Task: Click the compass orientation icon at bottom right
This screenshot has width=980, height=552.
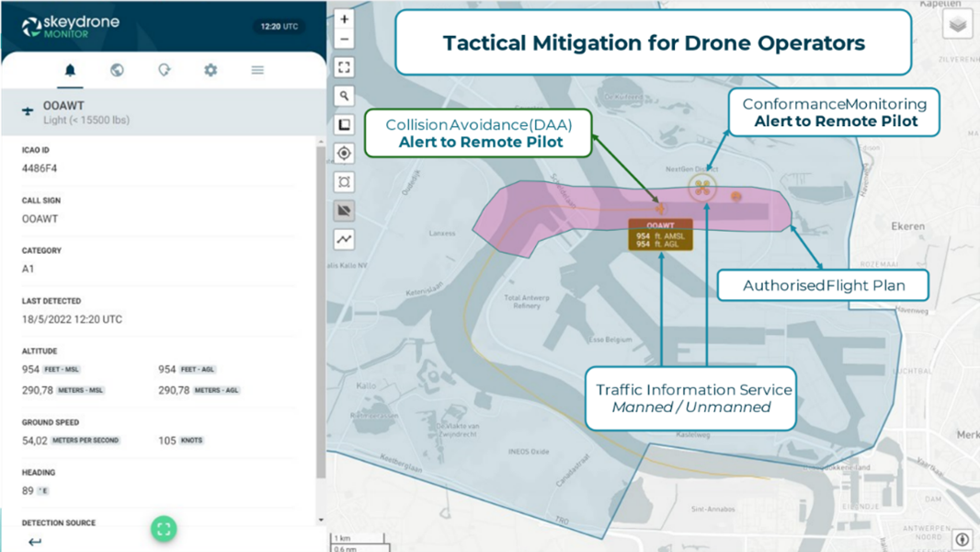Action: (x=963, y=539)
